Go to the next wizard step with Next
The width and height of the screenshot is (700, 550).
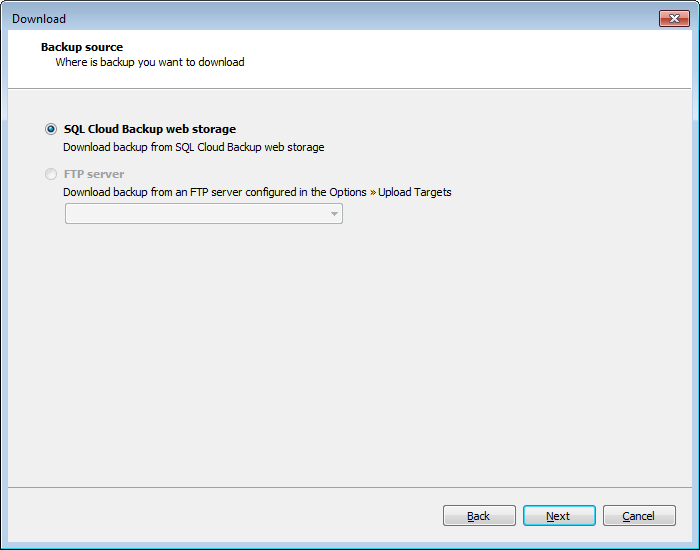click(x=559, y=516)
